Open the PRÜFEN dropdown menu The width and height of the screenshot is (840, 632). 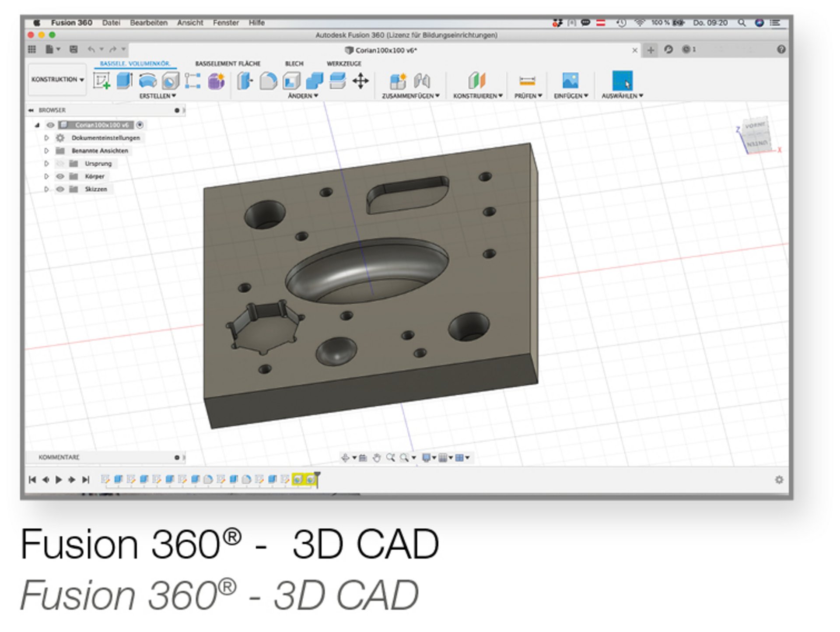click(x=528, y=96)
